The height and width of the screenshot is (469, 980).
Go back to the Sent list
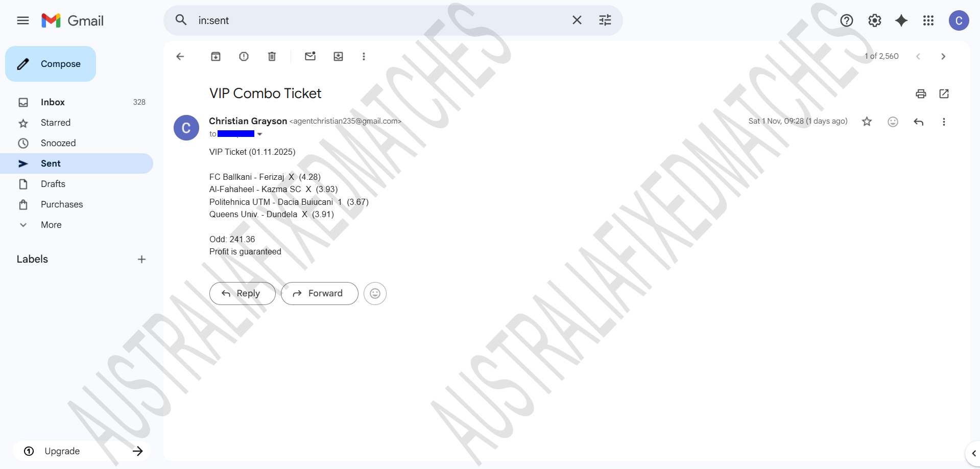(x=180, y=56)
